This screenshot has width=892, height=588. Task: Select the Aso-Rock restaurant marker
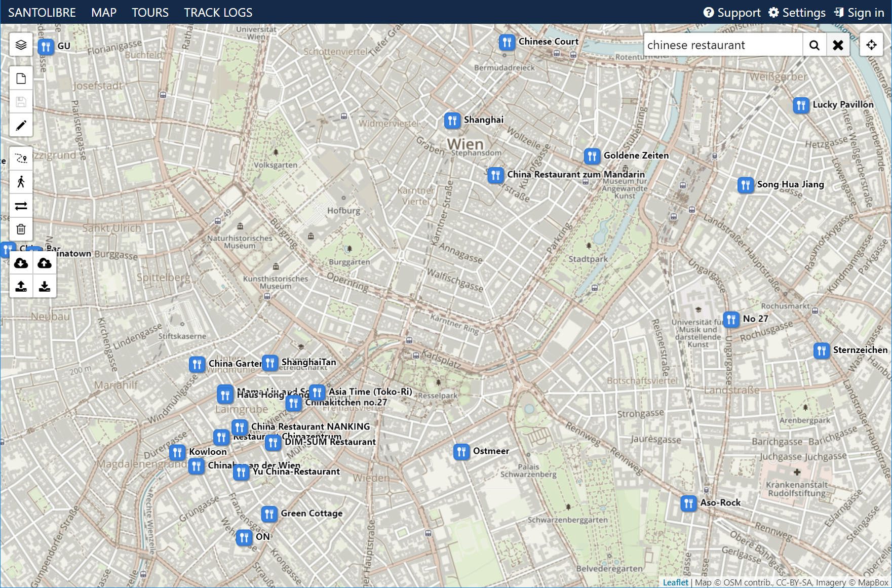tap(688, 504)
